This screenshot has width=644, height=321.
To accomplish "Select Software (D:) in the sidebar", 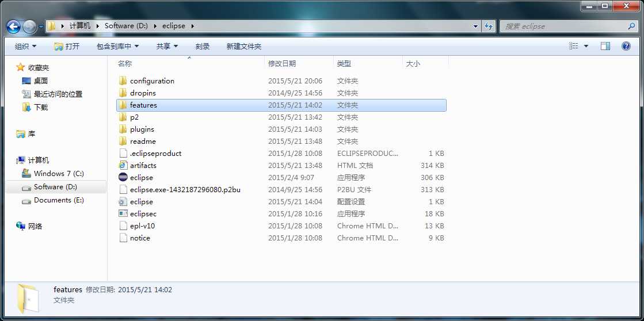I will point(55,187).
